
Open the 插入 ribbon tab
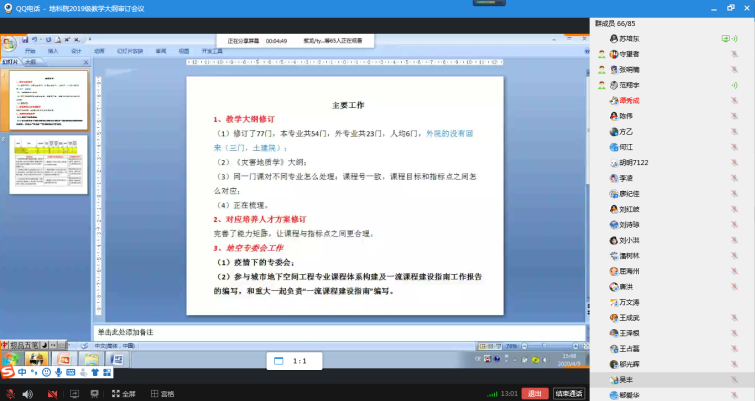pyautogui.click(x=52, y=50)
